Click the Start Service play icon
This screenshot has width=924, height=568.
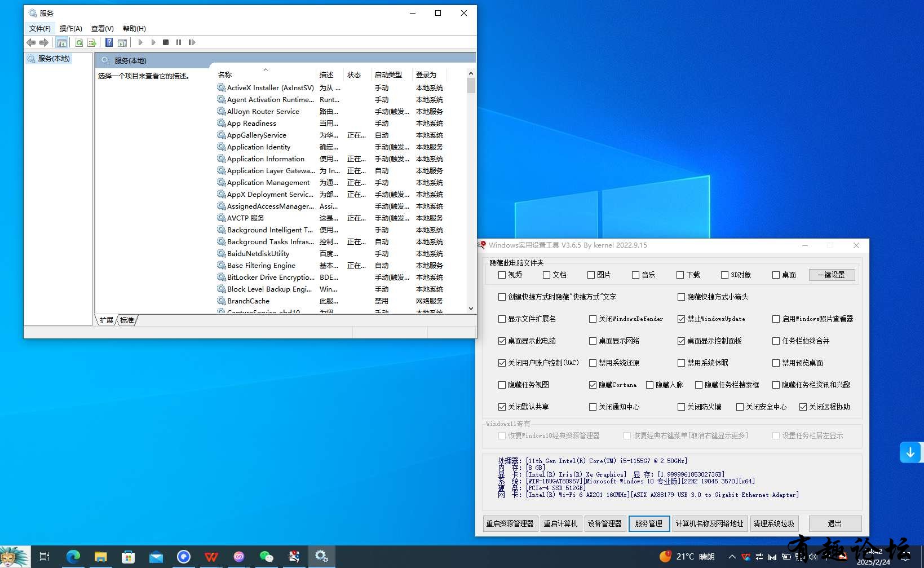140,42
